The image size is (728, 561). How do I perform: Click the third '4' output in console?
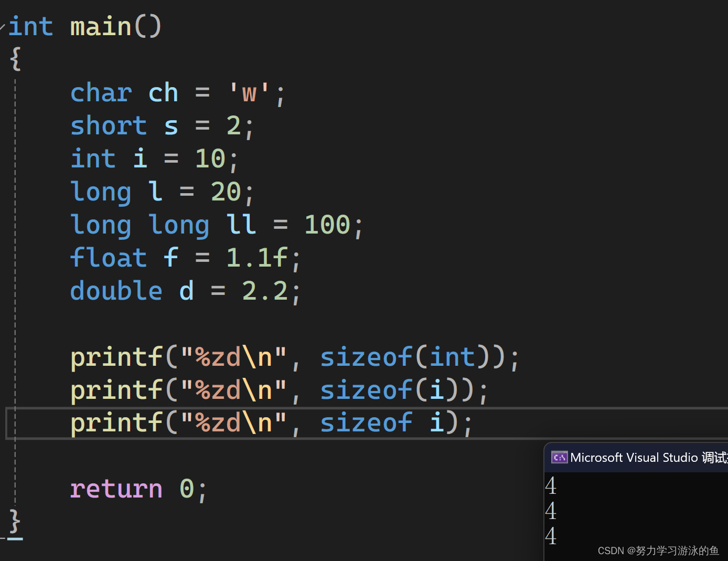(x=551, y=536)
